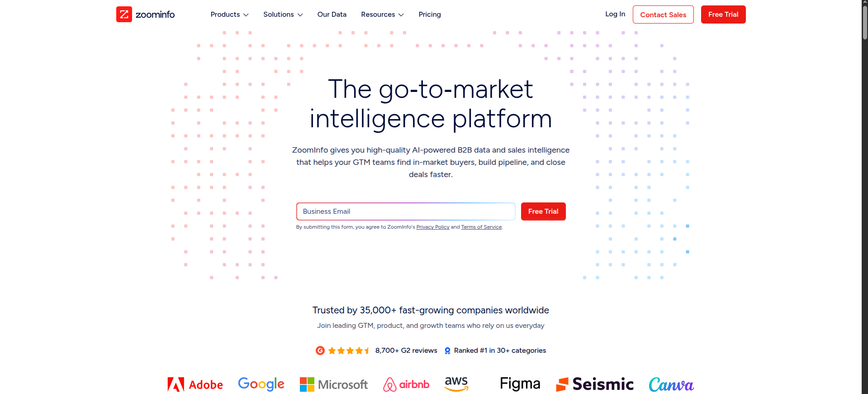Click the Contact Sales button
Screen dimensions: 868x394
[663, 14]
